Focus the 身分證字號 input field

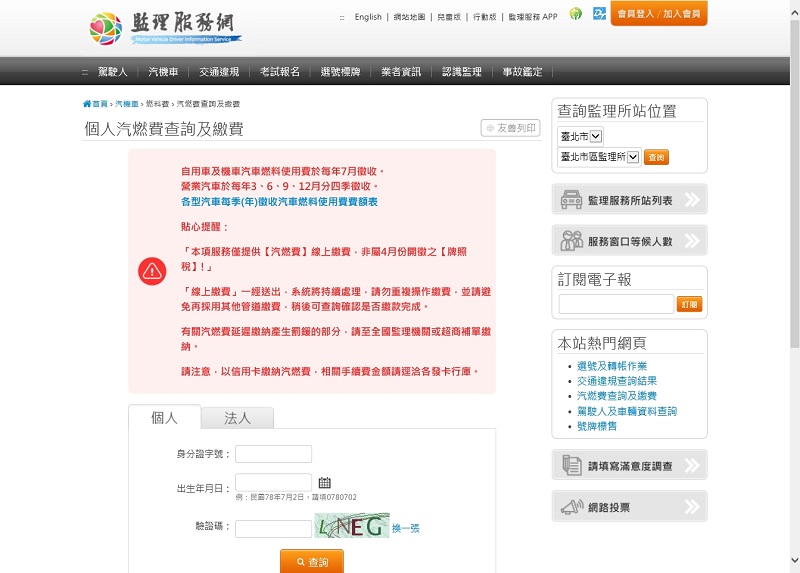[x=273, y=454]
